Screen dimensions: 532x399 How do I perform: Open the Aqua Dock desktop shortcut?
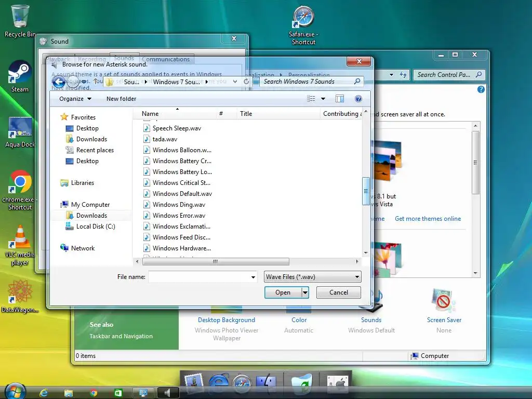(20, 132)
